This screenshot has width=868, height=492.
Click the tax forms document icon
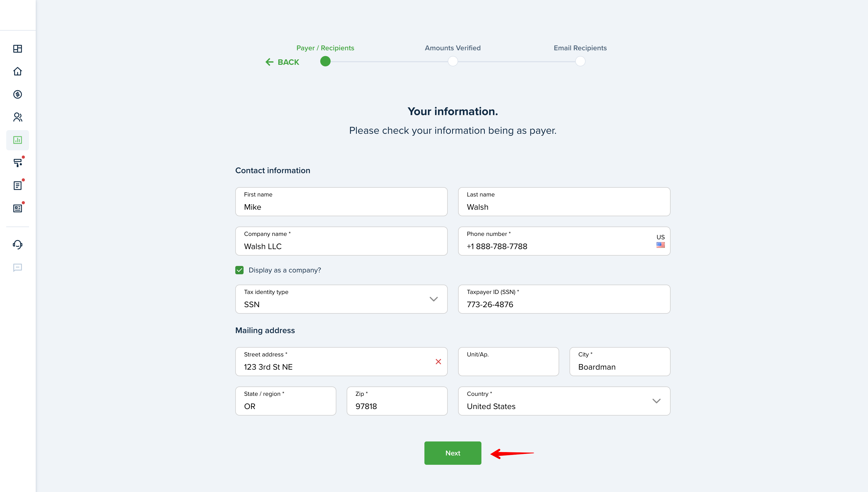click(x=17, y=208)
